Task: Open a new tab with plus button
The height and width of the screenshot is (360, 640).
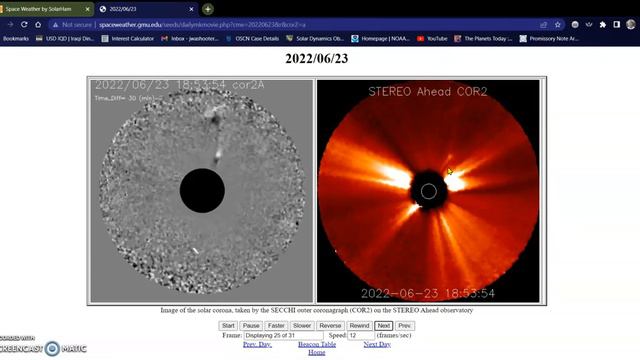Action: click(208, 9)
